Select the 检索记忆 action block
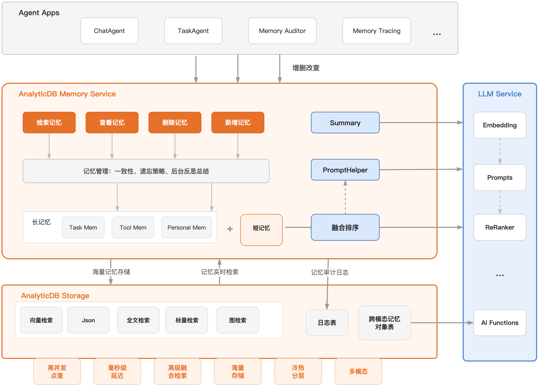The image size is (544, 392). pos(49,123)
